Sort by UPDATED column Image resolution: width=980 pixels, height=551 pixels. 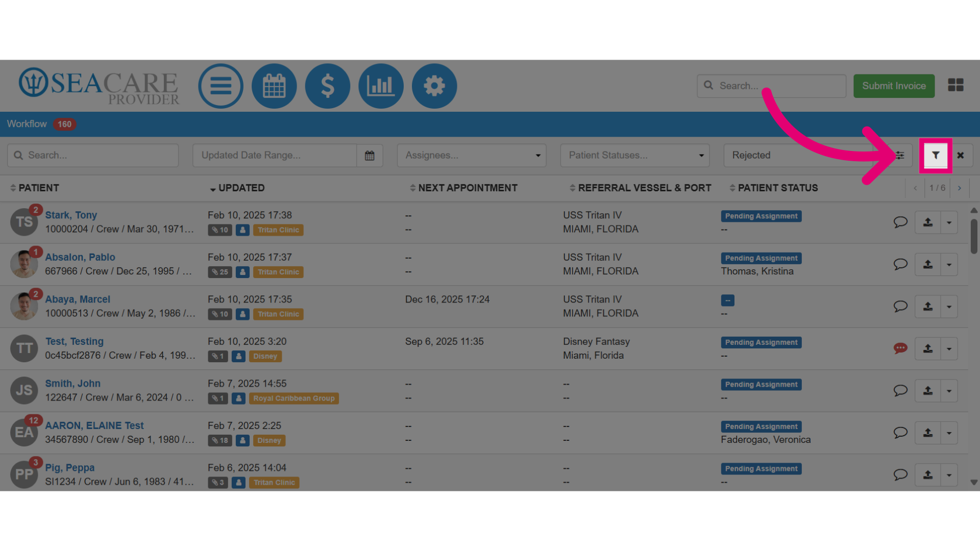[x=237, y=188]
